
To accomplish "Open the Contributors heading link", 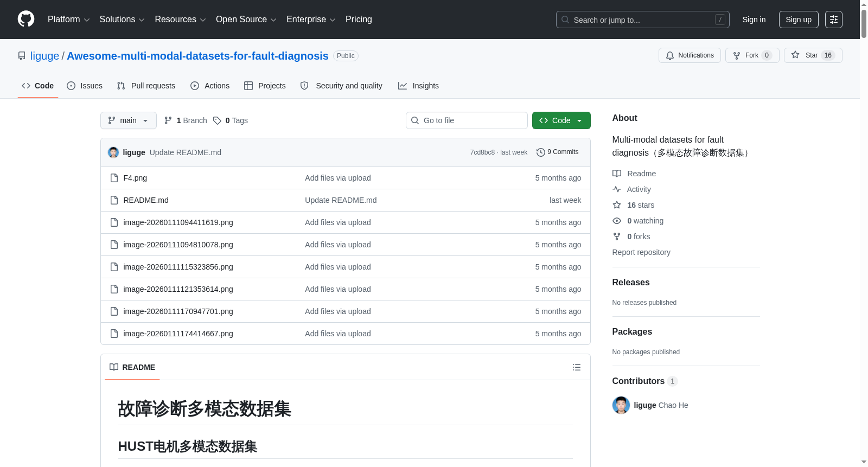I will 644,381.
